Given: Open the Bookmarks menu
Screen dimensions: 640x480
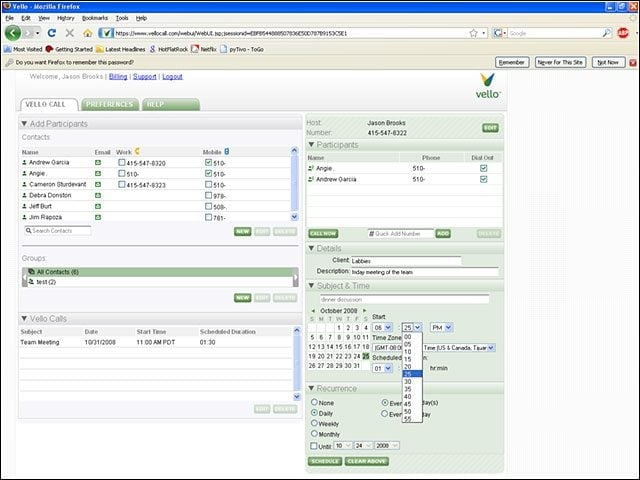Looking at the screenshot, I should pos(95,18).
